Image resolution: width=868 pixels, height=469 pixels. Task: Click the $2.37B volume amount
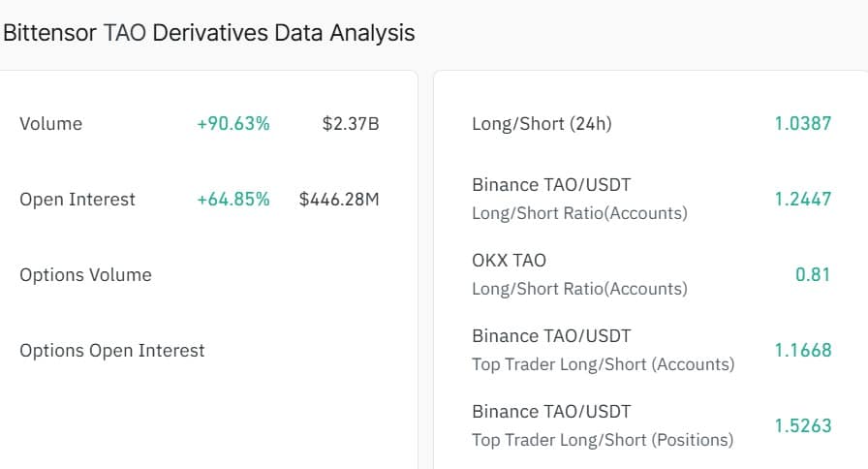tap(351, 124)
